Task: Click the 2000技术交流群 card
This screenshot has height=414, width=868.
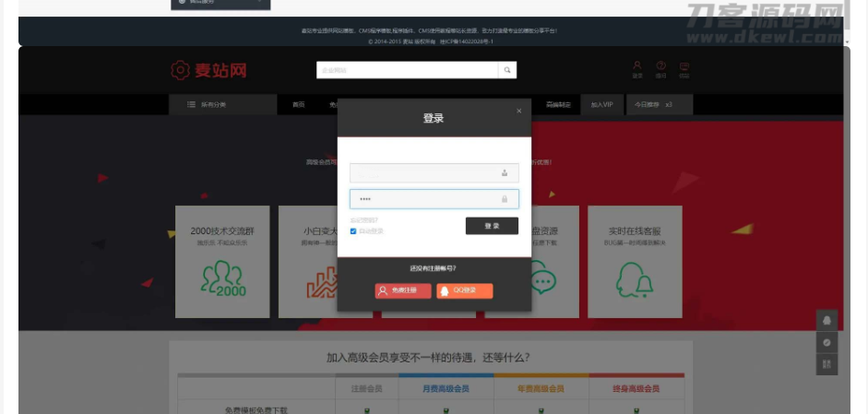Action: [x=222, y=262]
